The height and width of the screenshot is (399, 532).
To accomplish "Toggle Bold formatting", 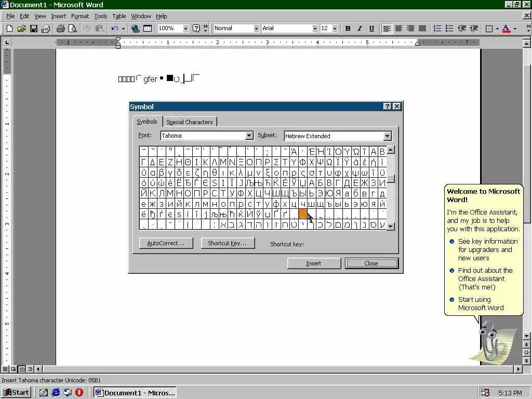I will (x=348, y=29).
